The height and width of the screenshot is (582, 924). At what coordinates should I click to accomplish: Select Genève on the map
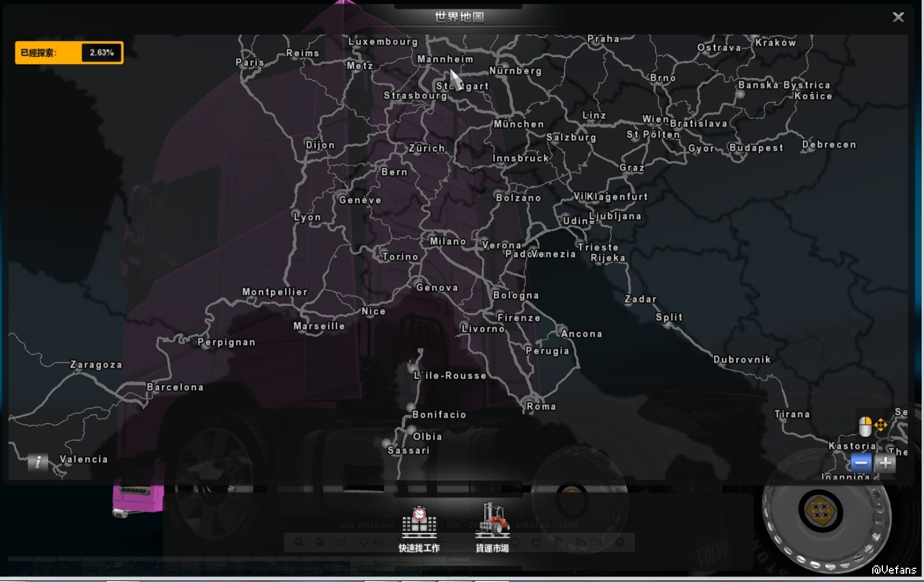(x=361, y=200)
